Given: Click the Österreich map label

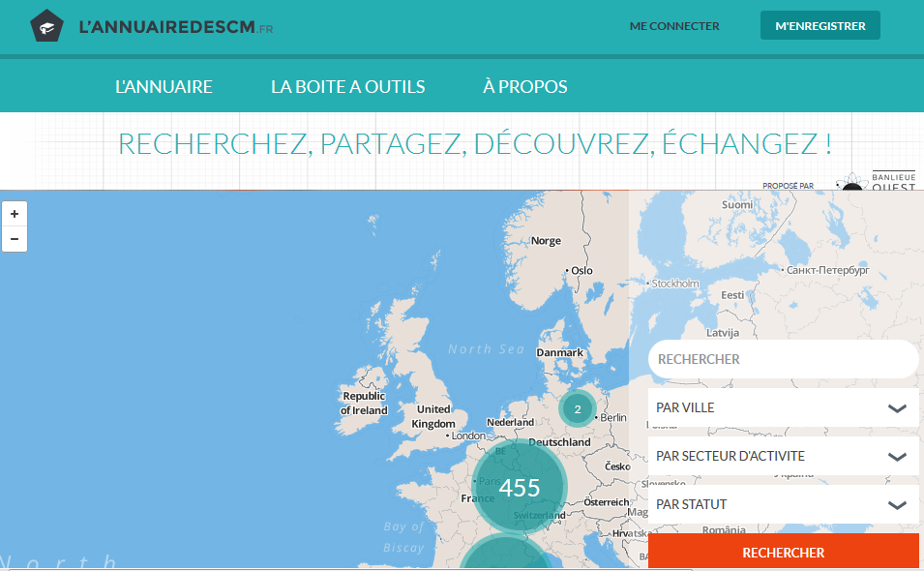Looking at the screenshot, I should click(x=607, y=502).
